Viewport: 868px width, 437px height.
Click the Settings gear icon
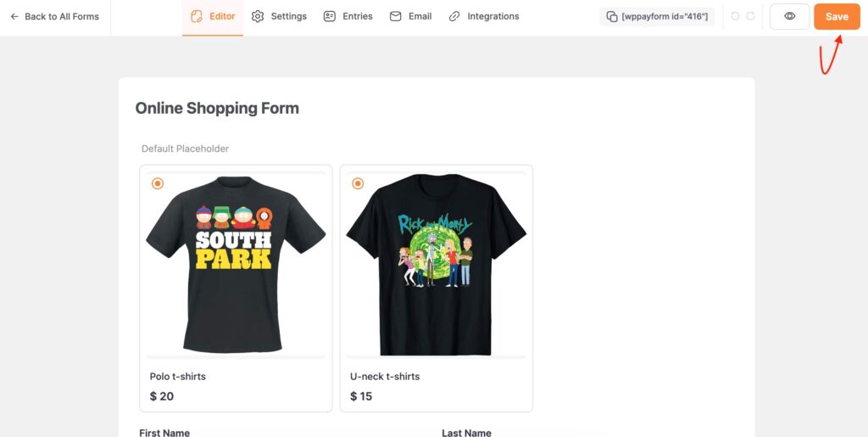coord(258,17)
